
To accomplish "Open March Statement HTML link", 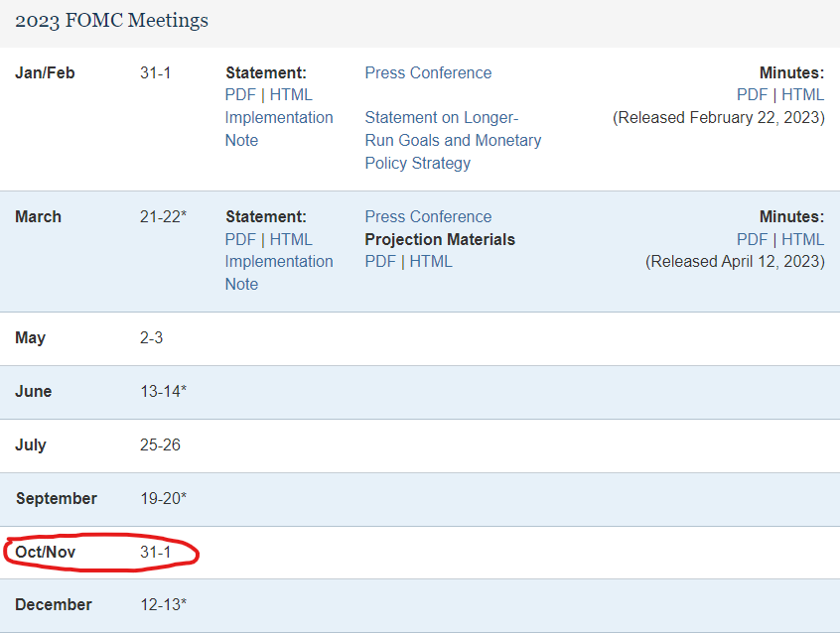I will (x=291, y=239).
